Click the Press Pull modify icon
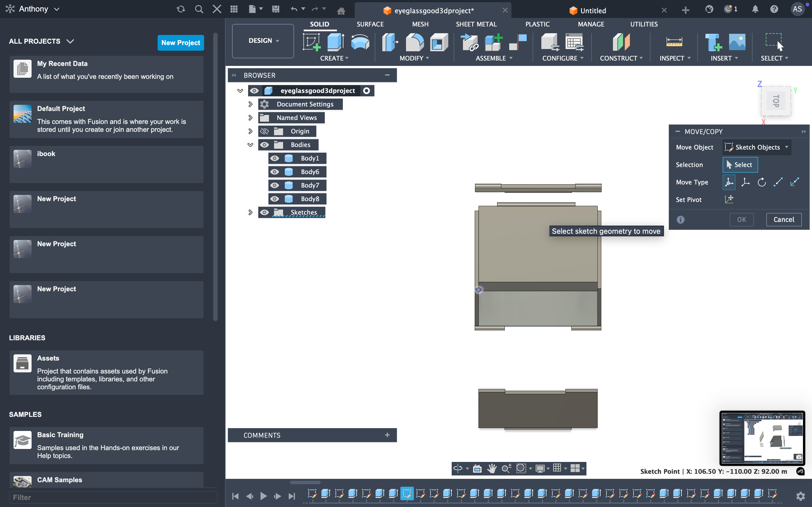 (390, 42)
